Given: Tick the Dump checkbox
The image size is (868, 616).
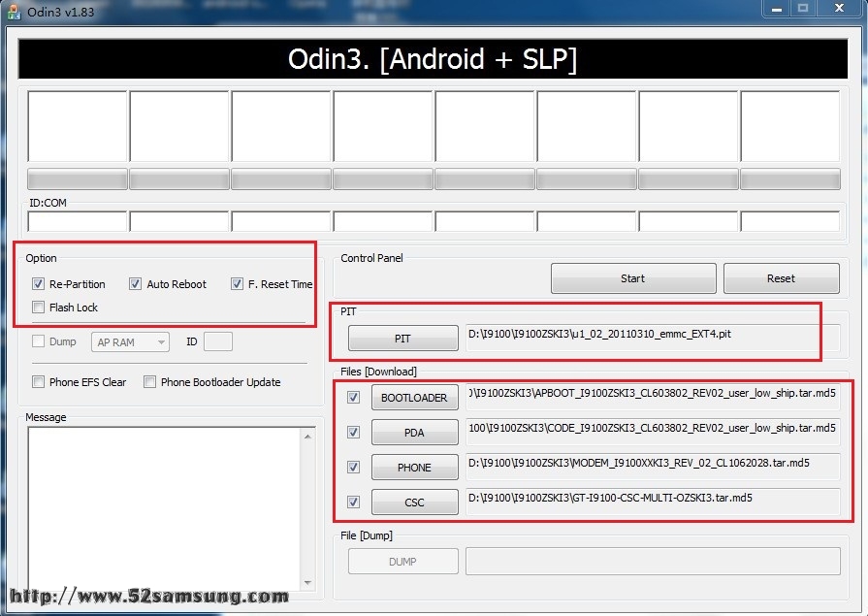Looking at the screenshot, I should (38, 341).
